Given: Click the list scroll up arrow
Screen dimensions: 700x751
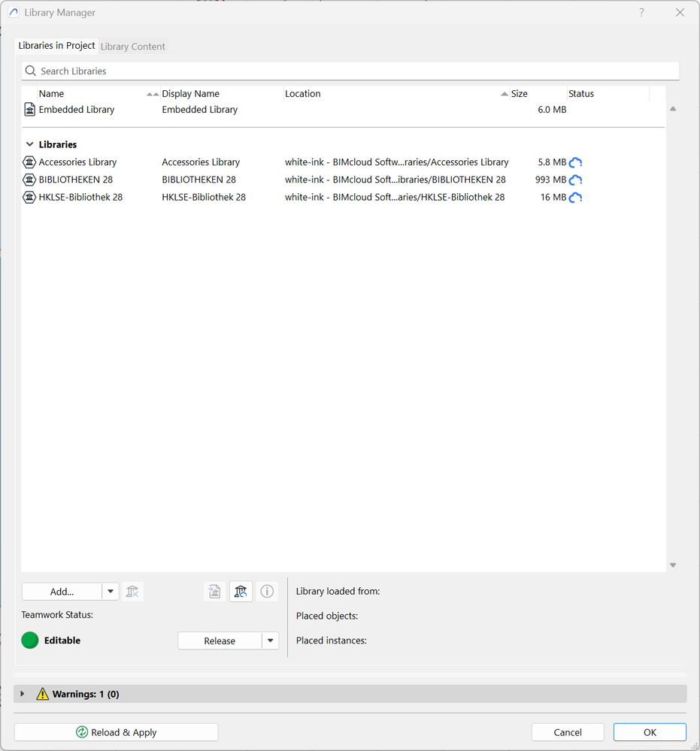Looking at the screenshot, I should click(x=673, y=109).
